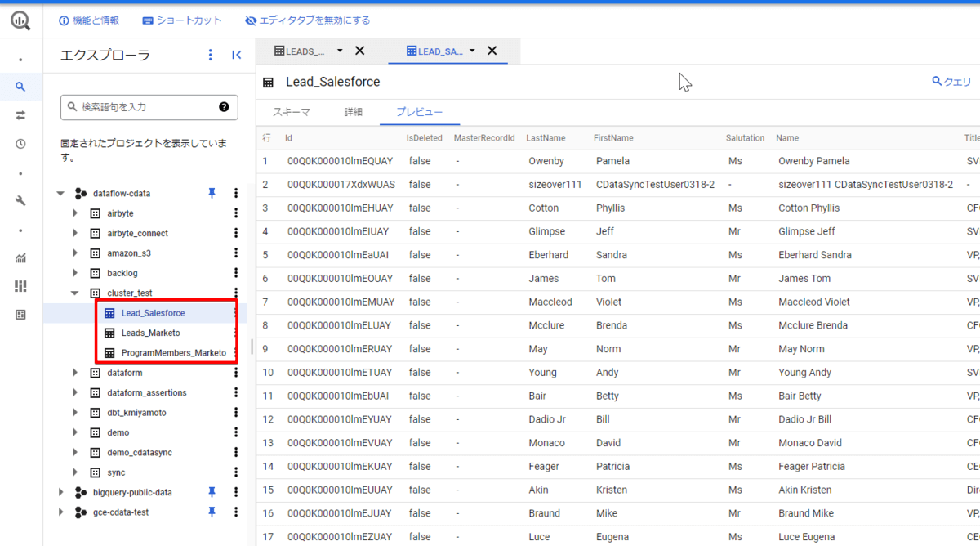Click the explorer search input field
Viewport: 980px width, 546px height.
(x=143, y=107)
